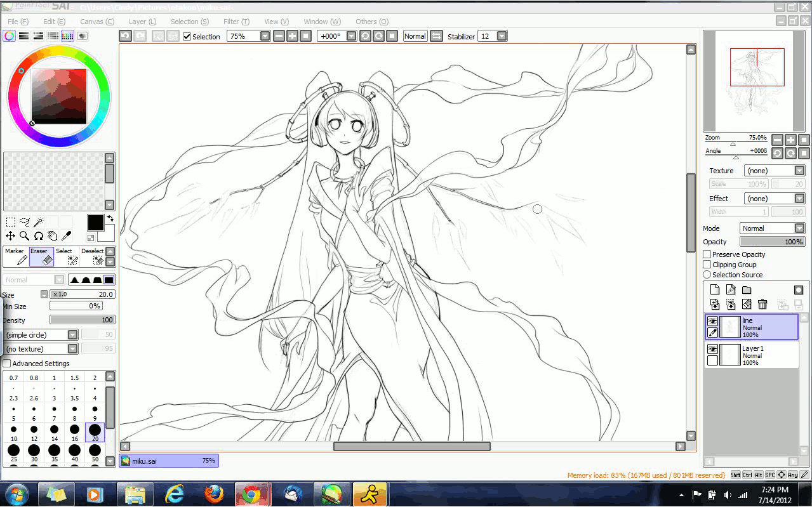Click the transparent color swatch icon
The width and height of the screenshot is (812, 507).
pos(91,238)
